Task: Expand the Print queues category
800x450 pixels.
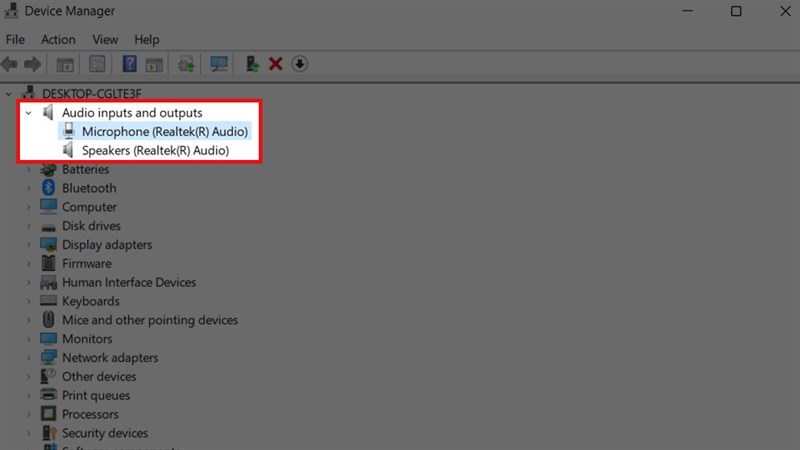Action: 29,395
